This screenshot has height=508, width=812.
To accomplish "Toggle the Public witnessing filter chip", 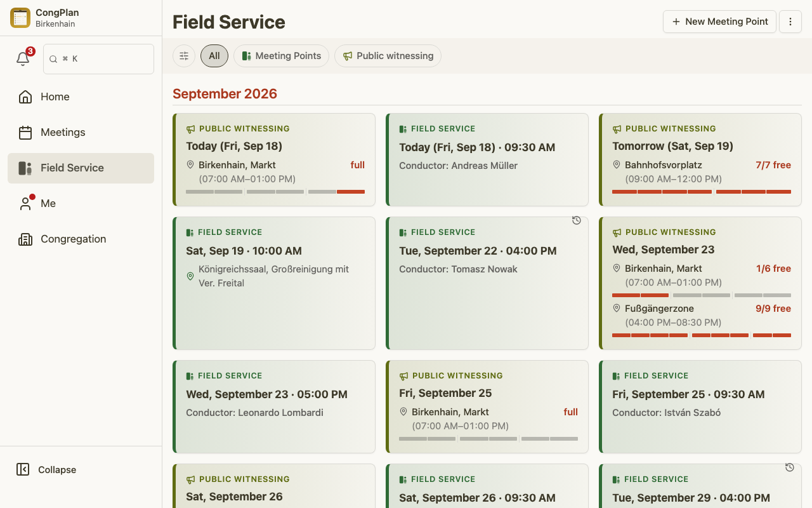I will point(388,56).
